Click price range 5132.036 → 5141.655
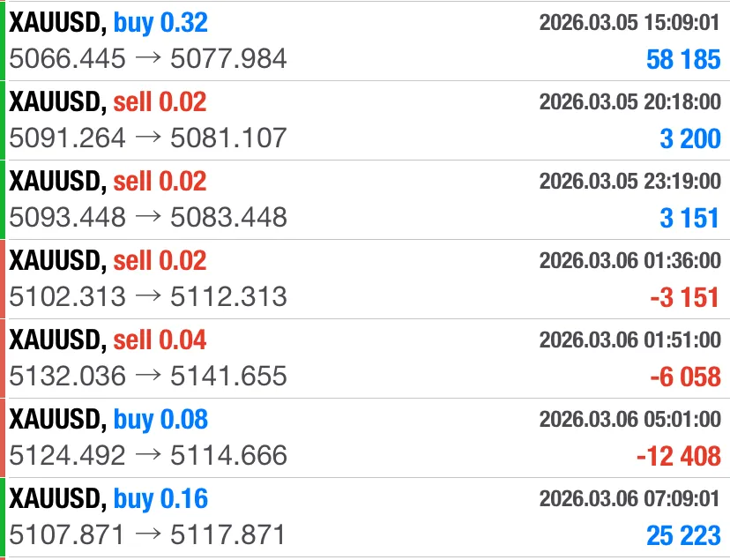Image resolution: width=730 pixels, height=560 pixels. pyautogui.click(x=148, y=376)
